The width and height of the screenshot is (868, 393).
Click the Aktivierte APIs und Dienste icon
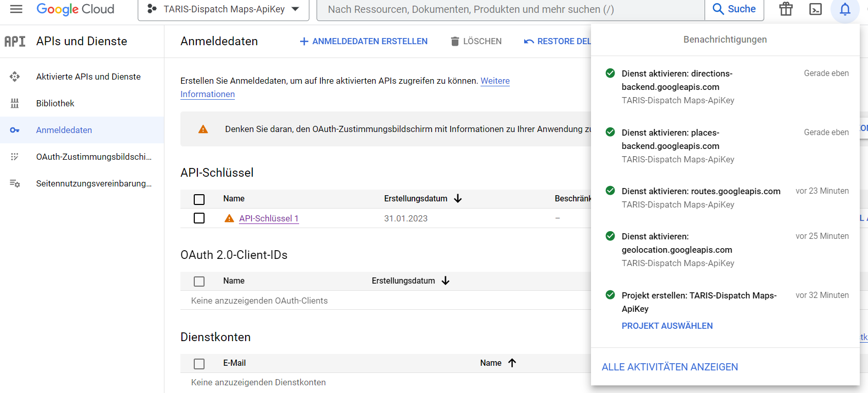15,77
